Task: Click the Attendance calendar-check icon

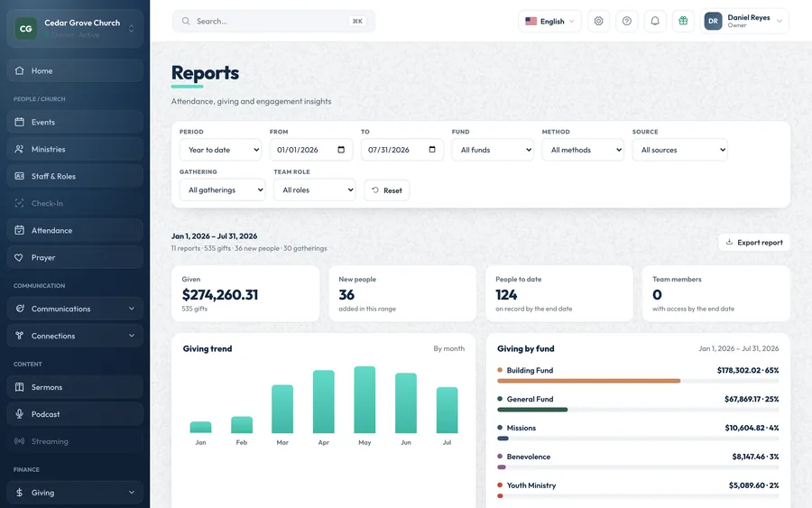Action: click(19, 230)
